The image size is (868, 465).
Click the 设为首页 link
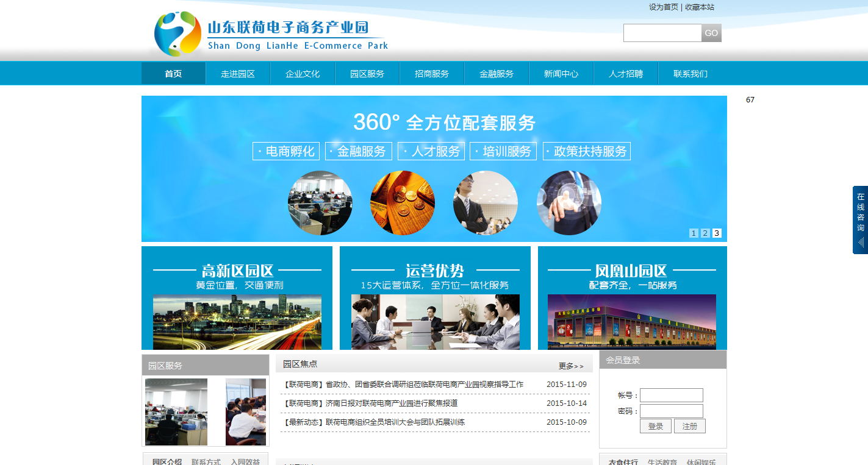(663, 7)
